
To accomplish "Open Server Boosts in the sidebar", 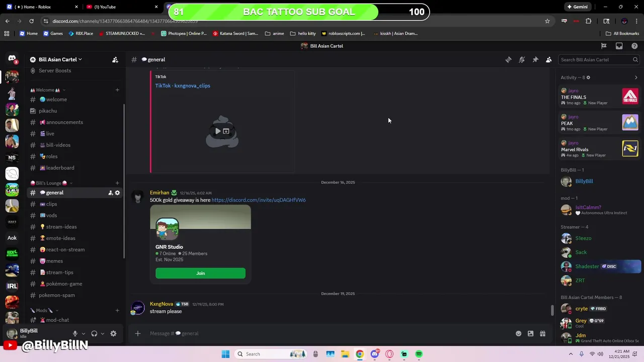I will (54, 70).
